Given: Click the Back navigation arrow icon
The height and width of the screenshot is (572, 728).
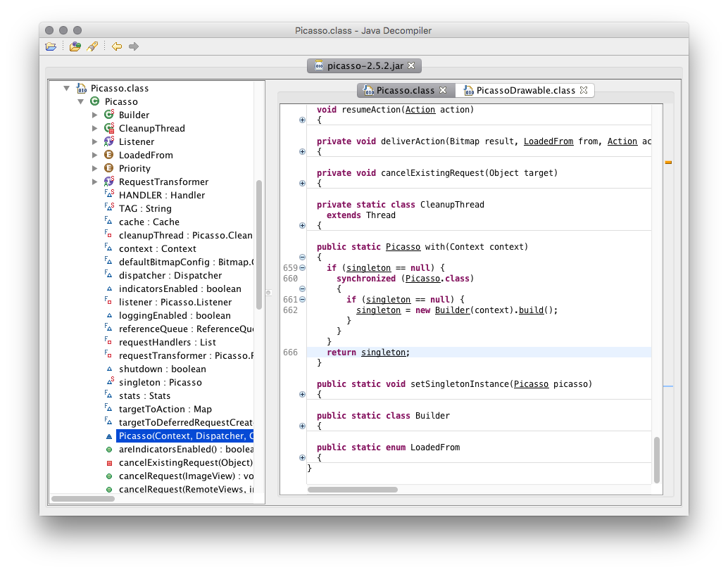Looking at the screenshot, I should click(116, 46).
